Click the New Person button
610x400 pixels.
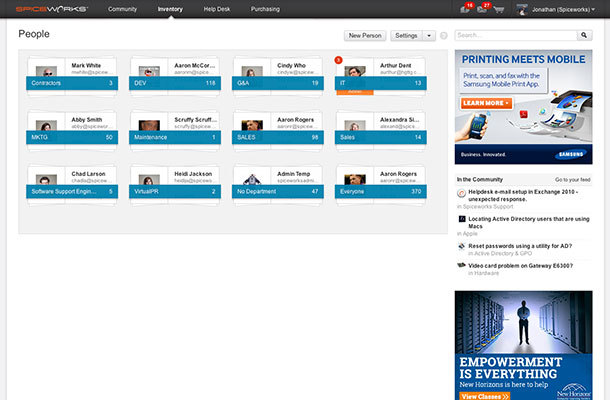(365, 36)
